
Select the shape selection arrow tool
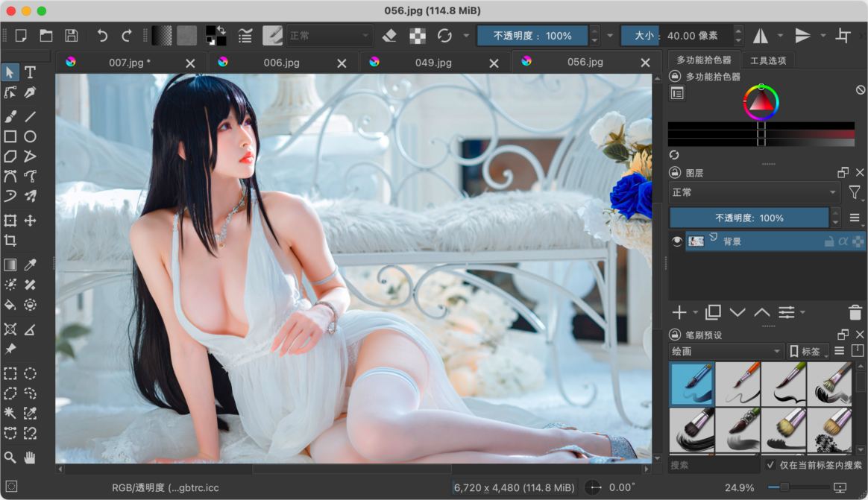coord(10,72)
